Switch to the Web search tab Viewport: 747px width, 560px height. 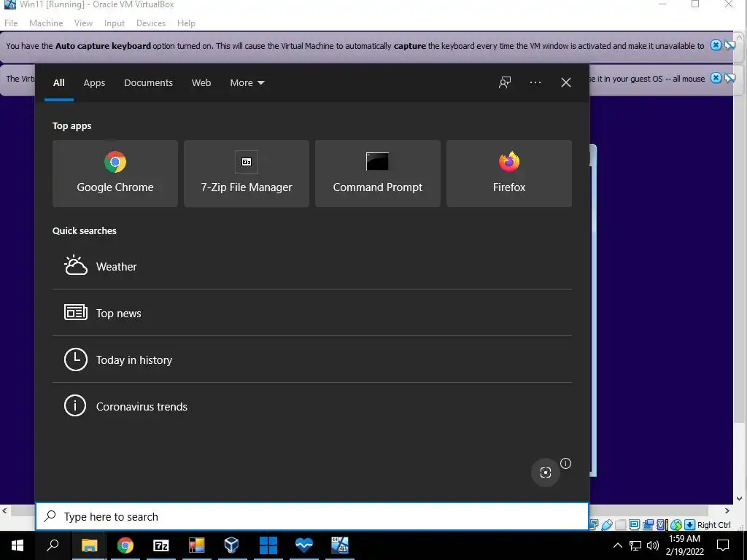pyautogui.click(x=201, y=82)
